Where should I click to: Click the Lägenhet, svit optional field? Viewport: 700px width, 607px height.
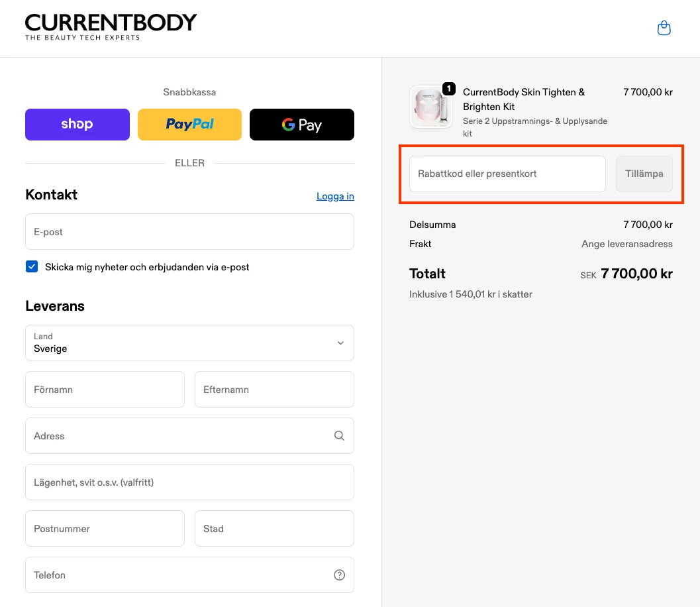[x=189, y=482]
